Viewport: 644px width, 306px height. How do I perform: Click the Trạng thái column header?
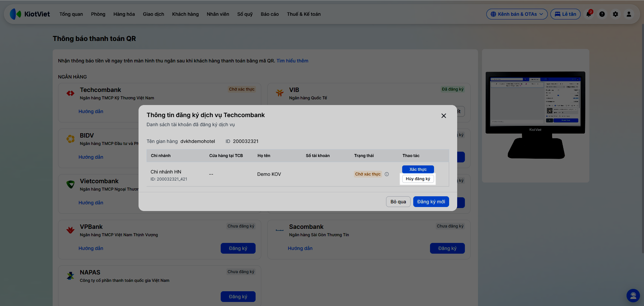364,156
